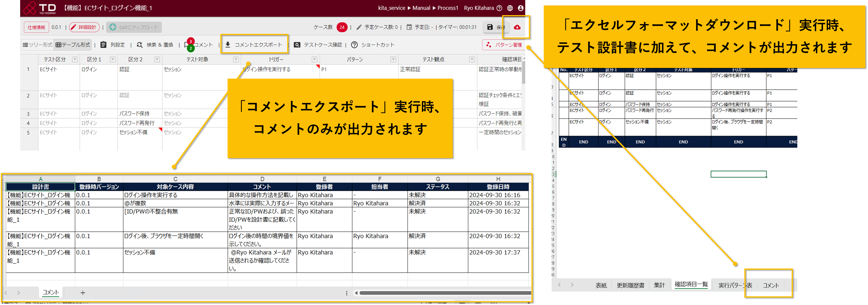This screenshot has height=305, width=868.
Task: Click horizontal scrollbar of bottom-left spreadsheet
Action: tap(445, 293)
